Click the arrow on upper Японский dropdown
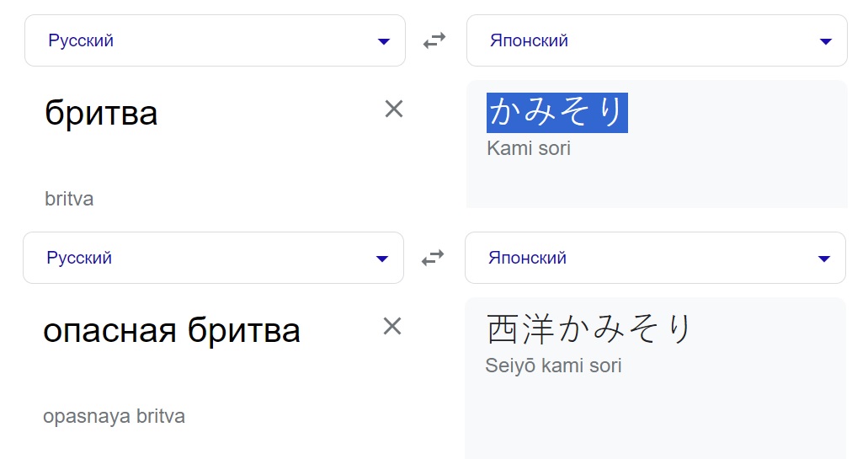The image size is (868, 459). pos(826,41)
